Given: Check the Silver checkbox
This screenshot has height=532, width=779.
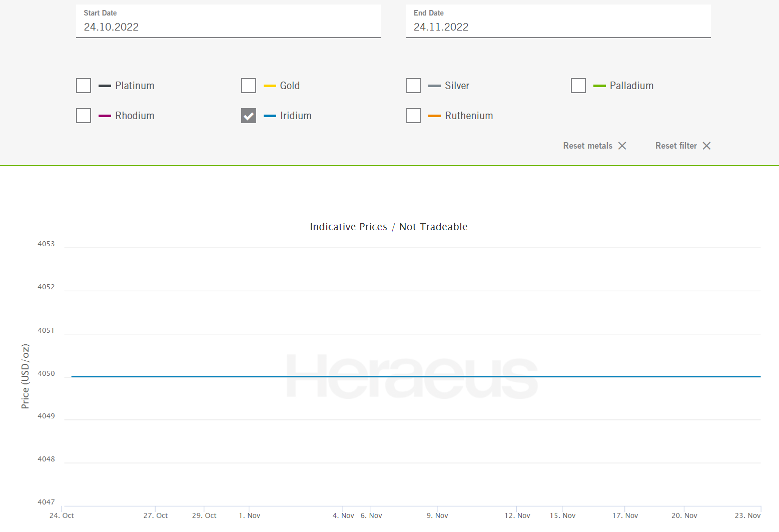Looking at the screenshot, I should coord(413,86).
